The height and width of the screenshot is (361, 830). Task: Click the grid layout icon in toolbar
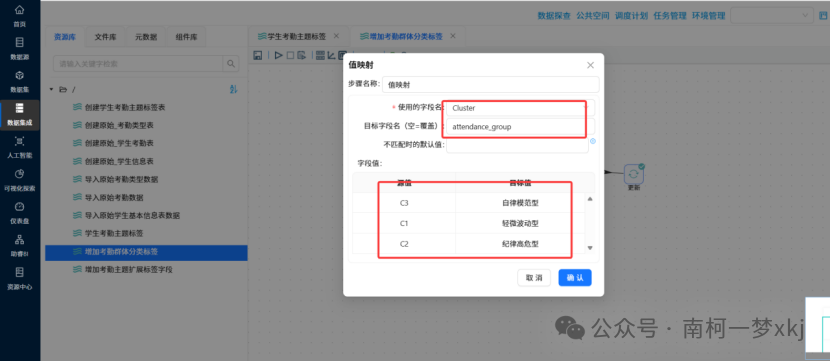click(320, 55)
